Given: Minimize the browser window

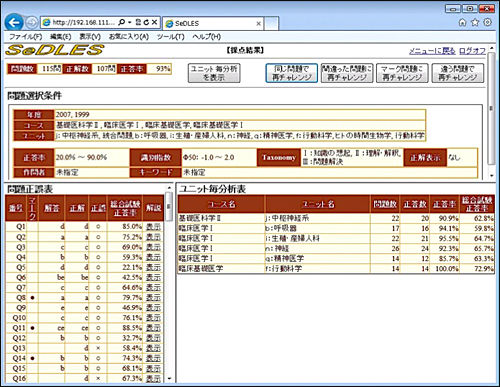Looking at the screenshot, I should (453, 9).
